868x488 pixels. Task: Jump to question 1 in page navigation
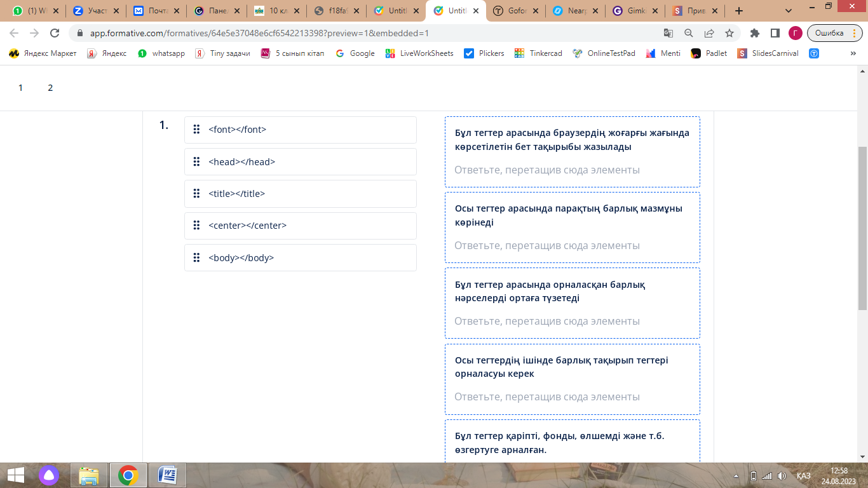20,88
